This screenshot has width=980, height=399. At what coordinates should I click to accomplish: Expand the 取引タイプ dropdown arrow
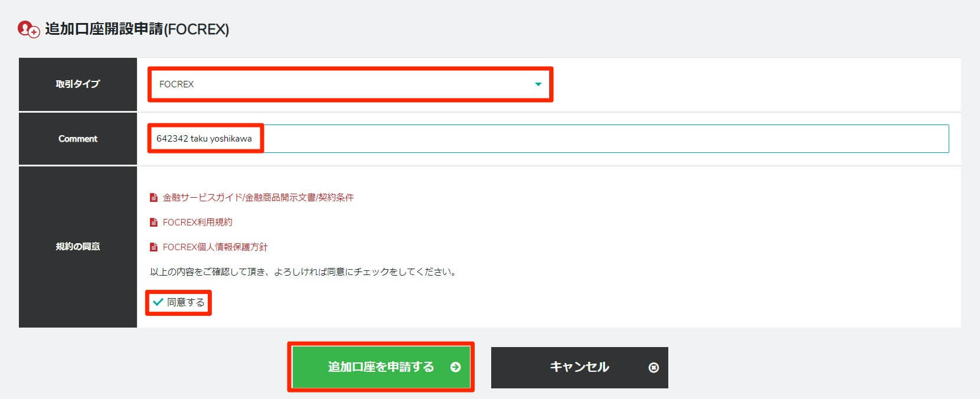click(x=538, y=84)
